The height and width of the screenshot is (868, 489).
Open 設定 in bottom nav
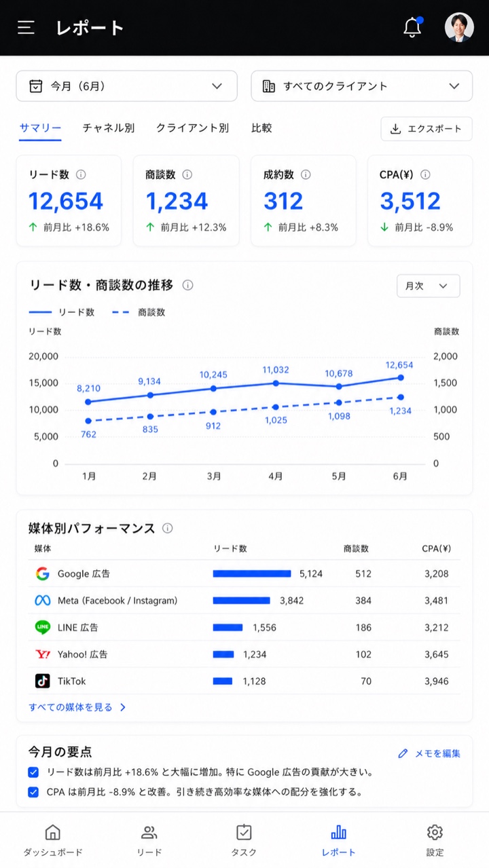point(435,840)
